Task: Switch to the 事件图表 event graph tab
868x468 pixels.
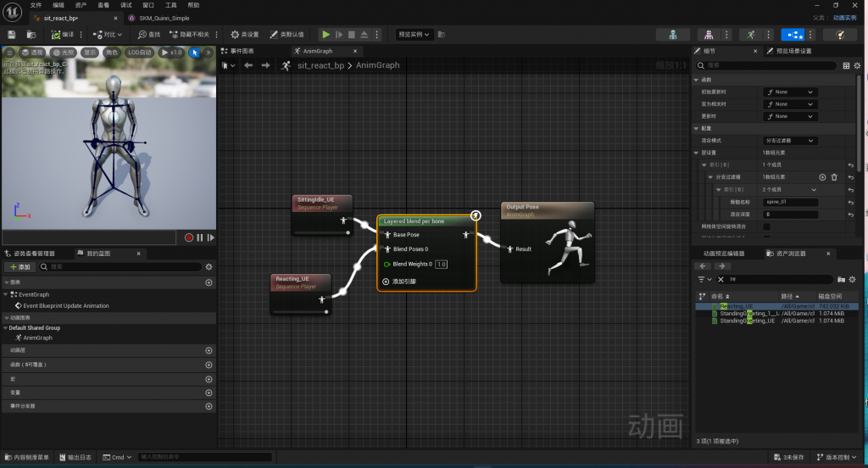Action: (x=238, y=51)
